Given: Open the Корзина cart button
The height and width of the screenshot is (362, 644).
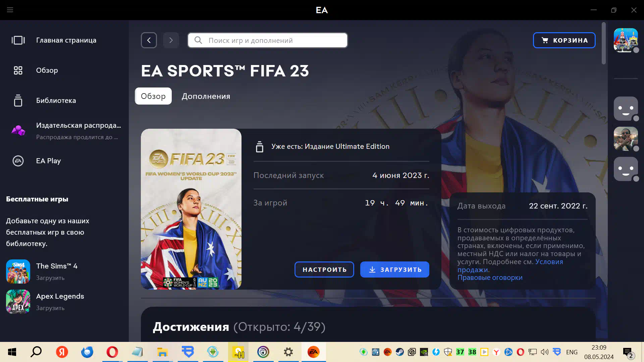Looking at the screenshot, I should (x=564, y=40).
